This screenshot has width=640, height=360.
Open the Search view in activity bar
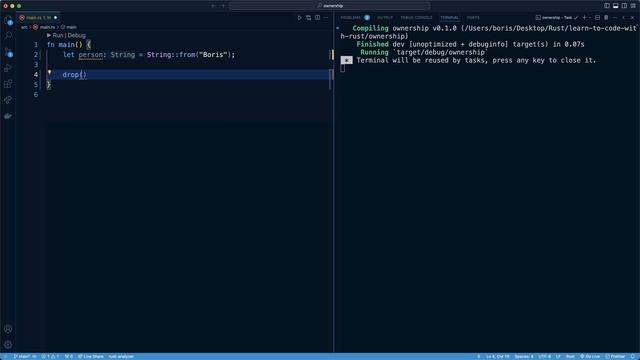coord(8,36)
